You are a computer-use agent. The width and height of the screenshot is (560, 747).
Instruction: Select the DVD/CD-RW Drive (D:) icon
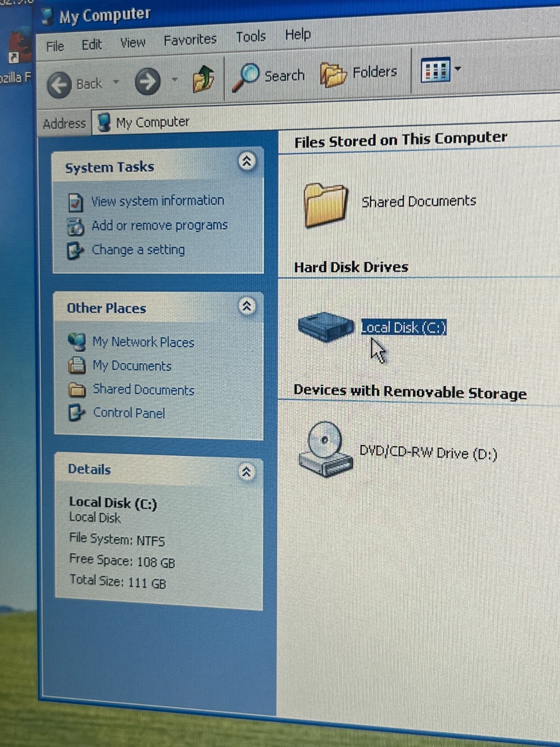[325, 449]
